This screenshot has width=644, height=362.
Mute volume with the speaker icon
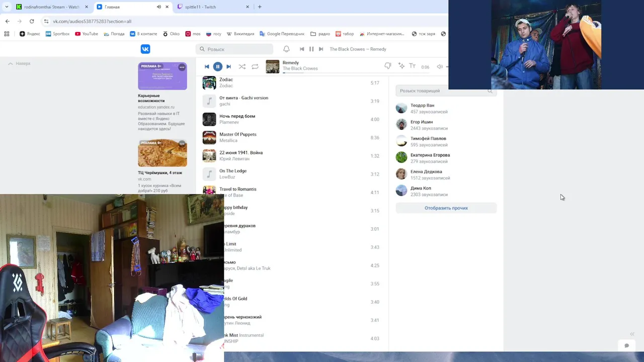tap(440, 66)
